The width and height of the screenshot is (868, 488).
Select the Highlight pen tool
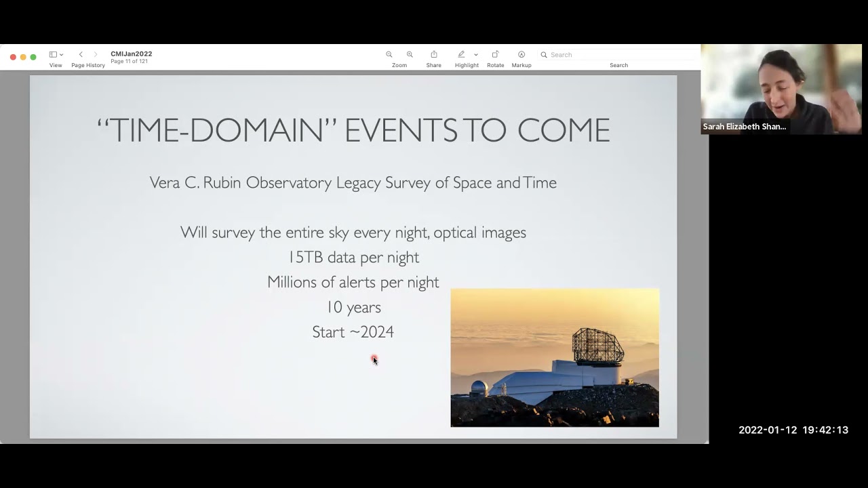pos(461,55)
